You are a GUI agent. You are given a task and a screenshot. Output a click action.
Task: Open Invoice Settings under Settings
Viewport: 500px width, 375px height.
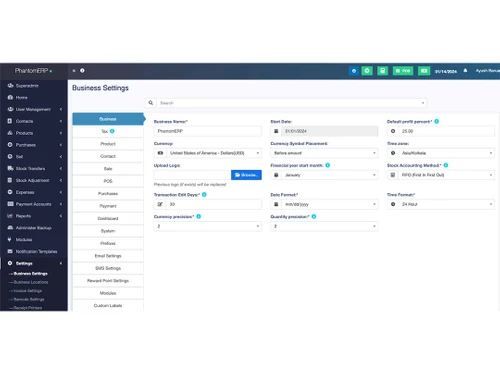tap(28, 291)
